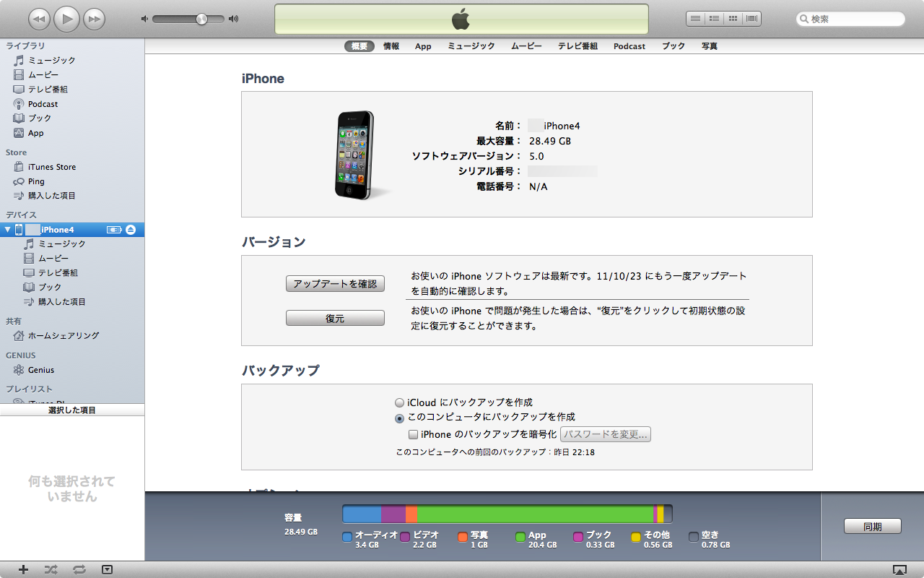The image size is (924, 578).
Task: Skip to the next track
Action: point(94,19)
